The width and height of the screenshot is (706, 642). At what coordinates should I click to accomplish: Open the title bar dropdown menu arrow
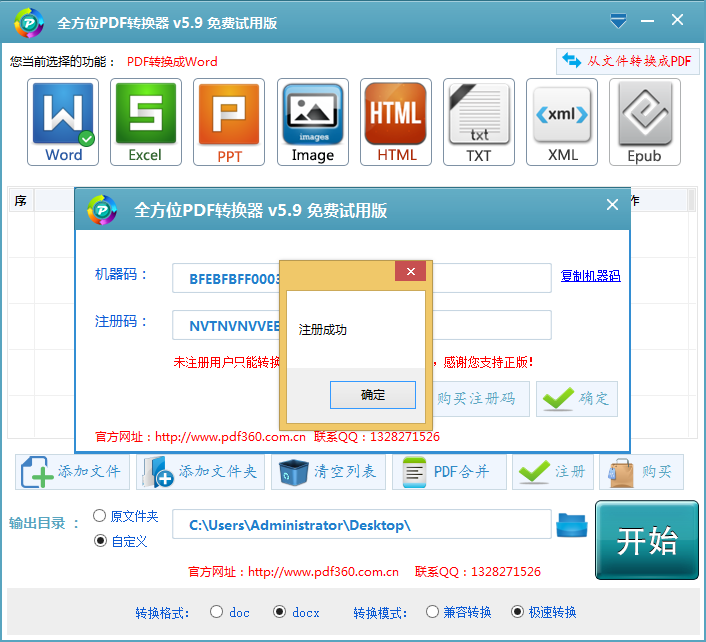point(618,21)
